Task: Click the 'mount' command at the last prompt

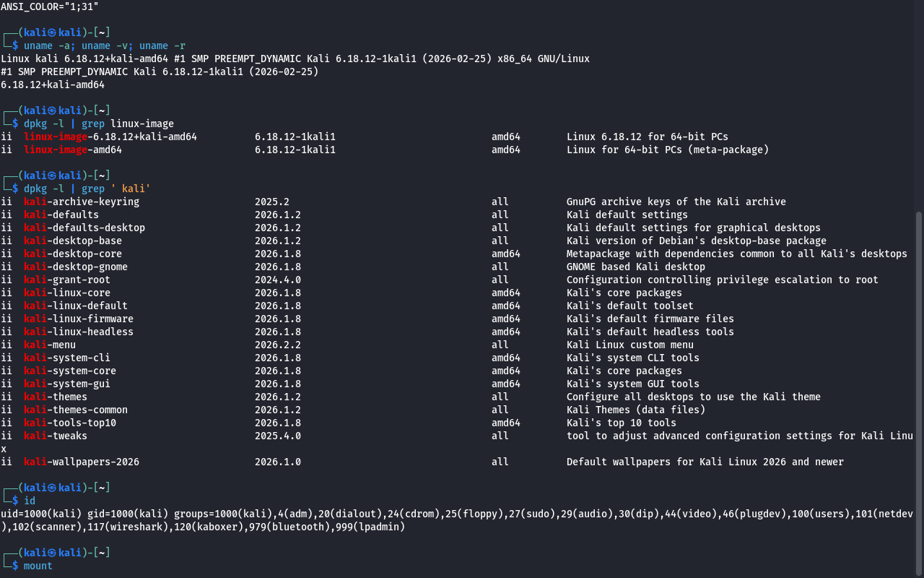Action: click(38, 566)
